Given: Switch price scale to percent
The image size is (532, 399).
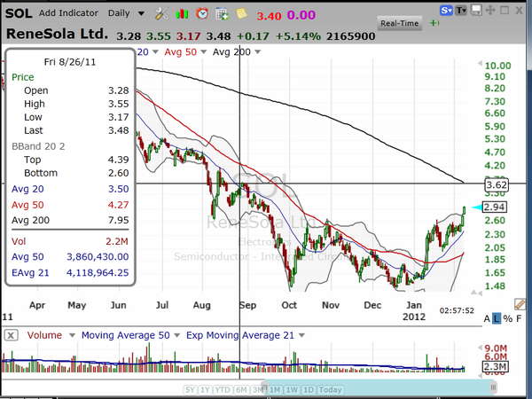Looking at the screenshot, I should click(508, 318).
